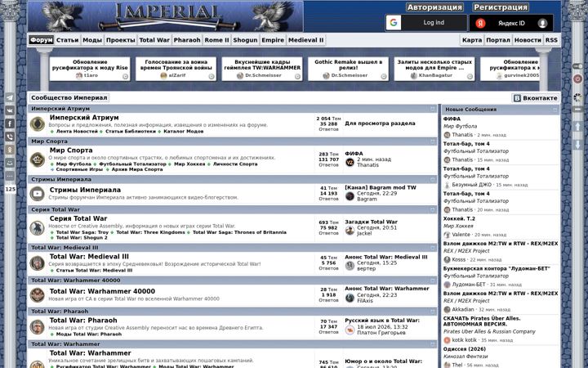The image size is (588, 368).
Task: Open the Загадки Total War last post
Action: (x=372, y=222)
